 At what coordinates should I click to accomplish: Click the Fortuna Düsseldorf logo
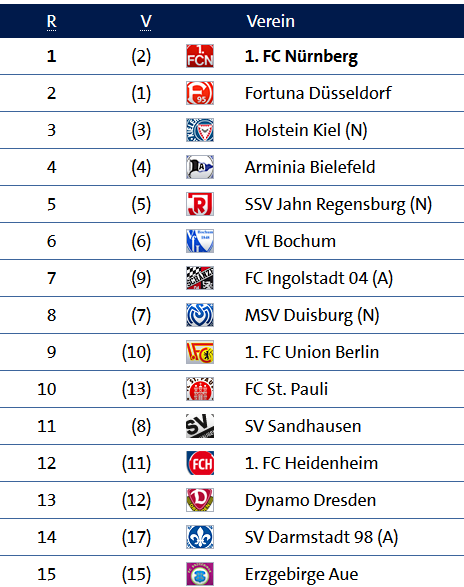pos(200,93)
